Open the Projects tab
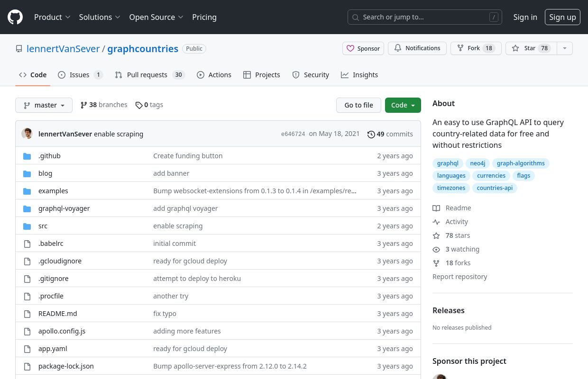Screen dimensions: 588x379 click(262, 75)
